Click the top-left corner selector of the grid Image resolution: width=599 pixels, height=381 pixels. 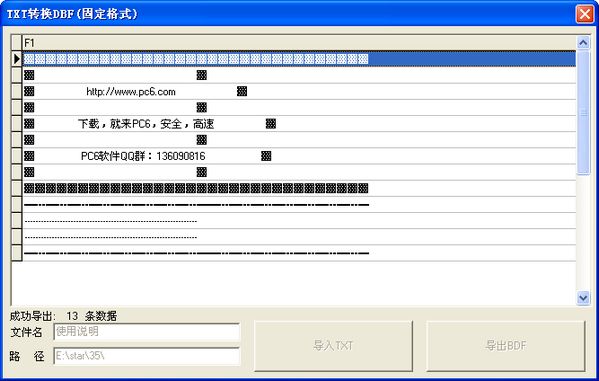(17, 42)
